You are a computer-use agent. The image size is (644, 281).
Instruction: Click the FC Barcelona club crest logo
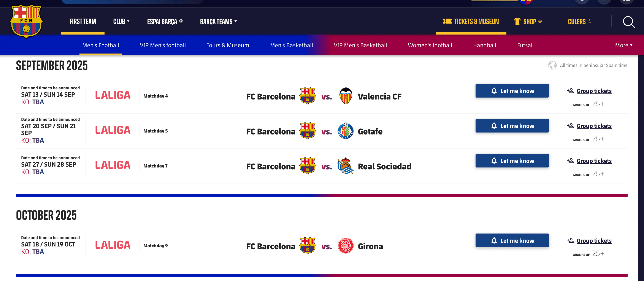[x=26, y=21]
